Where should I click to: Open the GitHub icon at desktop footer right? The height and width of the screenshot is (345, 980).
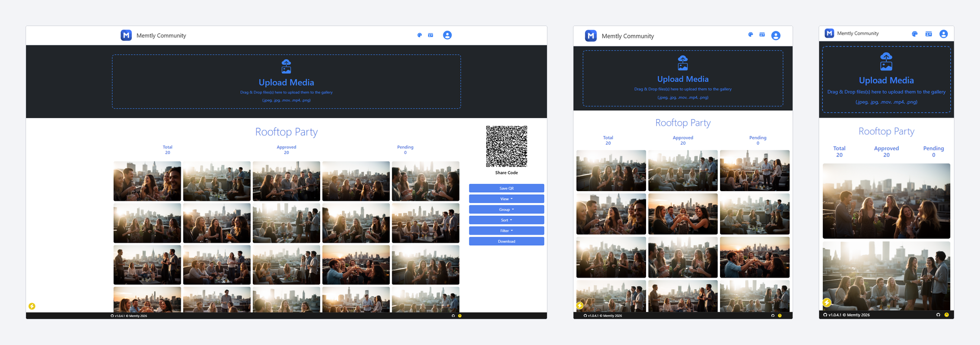pos(453,316)
